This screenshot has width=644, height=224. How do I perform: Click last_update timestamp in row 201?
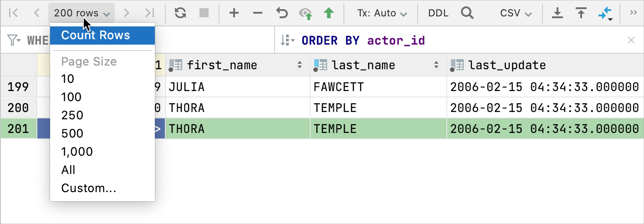pyautogui.click(x=546, y=129)
